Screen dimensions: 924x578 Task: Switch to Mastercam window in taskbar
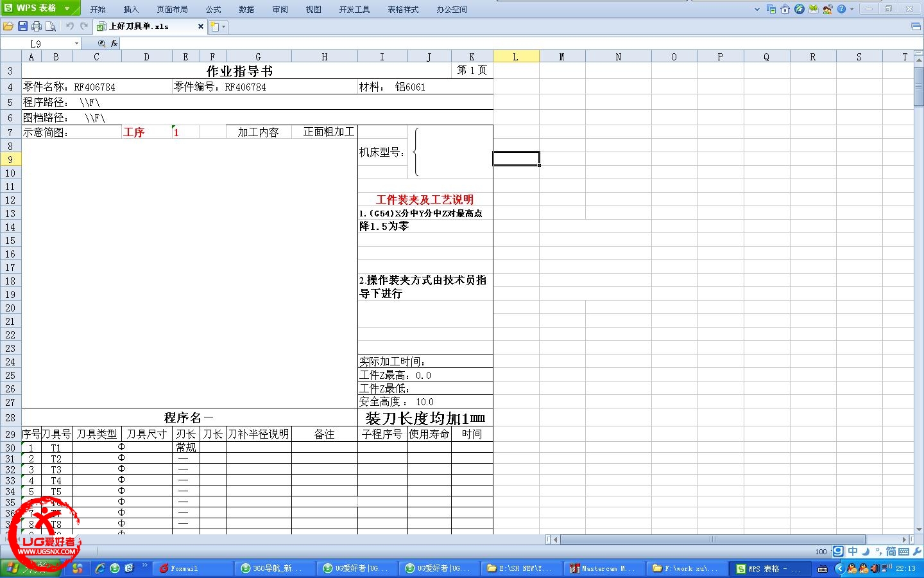pos(604,568)
